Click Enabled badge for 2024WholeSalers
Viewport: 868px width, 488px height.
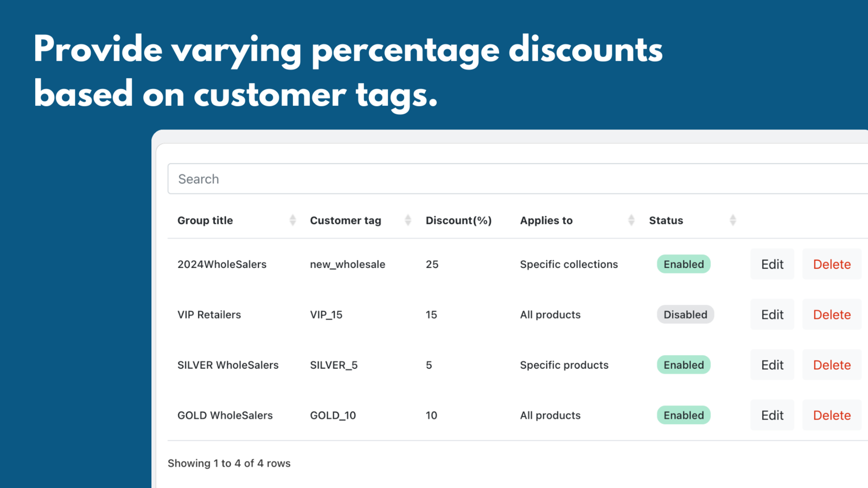(x=684, y=264)
